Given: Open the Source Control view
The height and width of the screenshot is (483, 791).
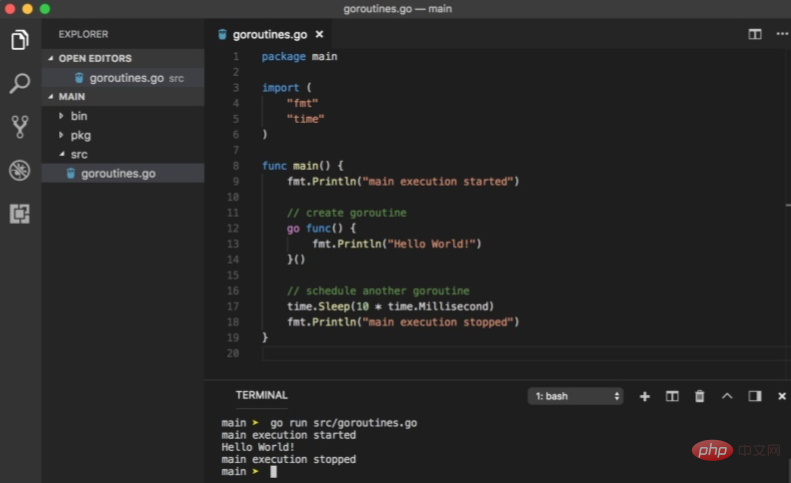Looking at the screenshot, I should [x=20, y=126].
